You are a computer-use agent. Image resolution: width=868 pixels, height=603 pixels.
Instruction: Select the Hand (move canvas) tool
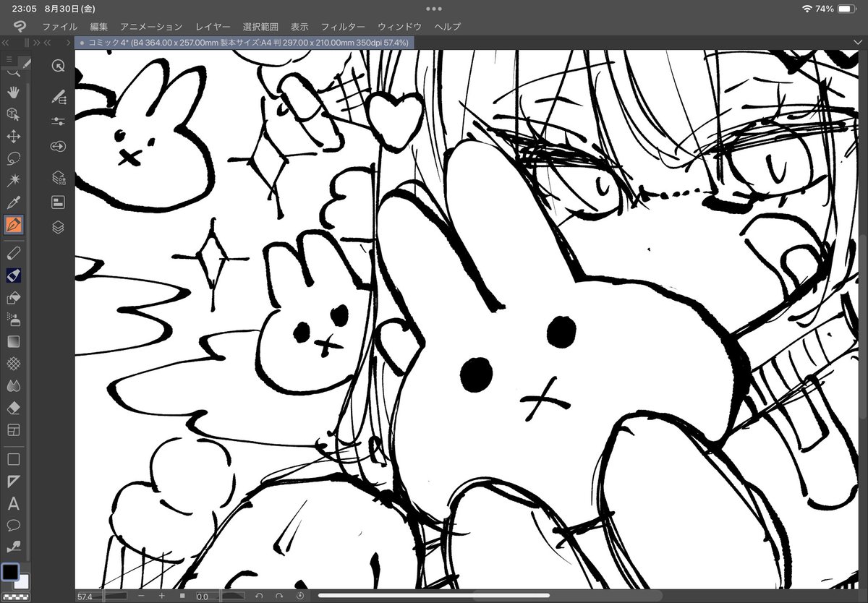(13, 93)
